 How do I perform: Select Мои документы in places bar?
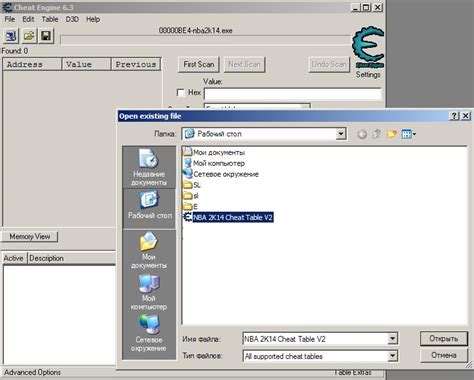[x=149, y=250]
